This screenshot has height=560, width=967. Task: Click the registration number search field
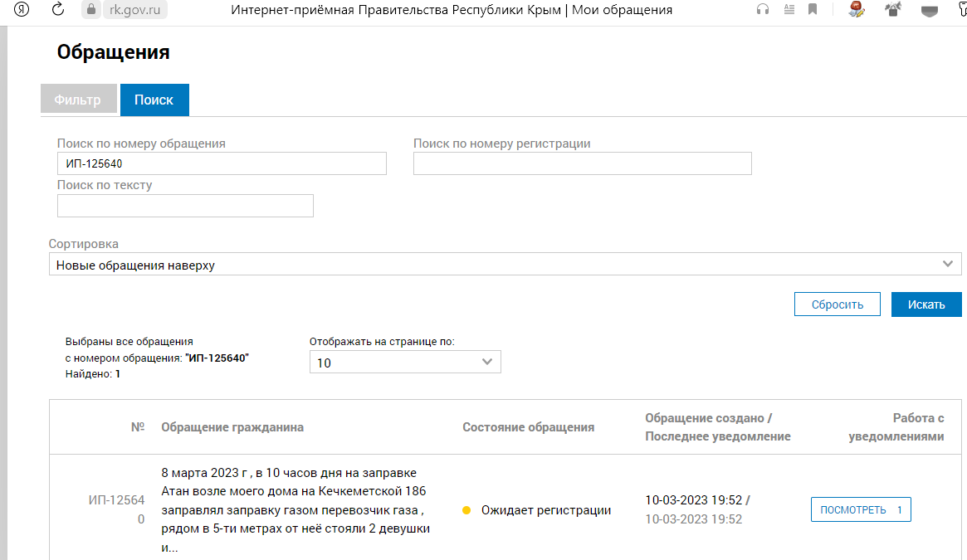[582, 163]
